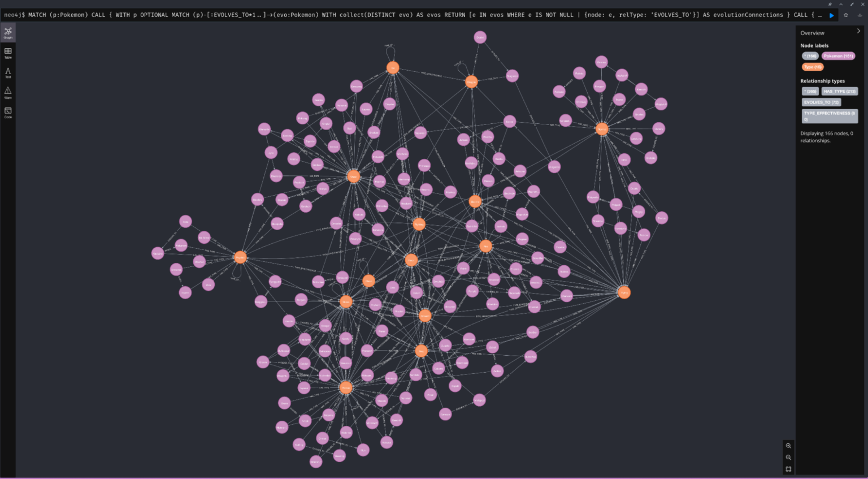Fit the graph to the screen
The width and height of the screenshot is (868, 479).
(x=788, y=469)
